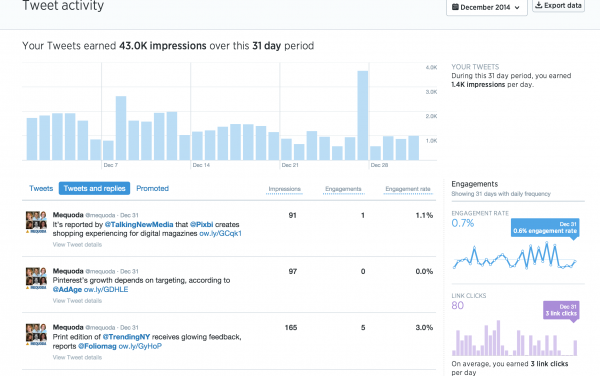Screen dimensions: 600x376
Task: View Tweet details for the Pinterest tweet
Action: pos(77,301)
